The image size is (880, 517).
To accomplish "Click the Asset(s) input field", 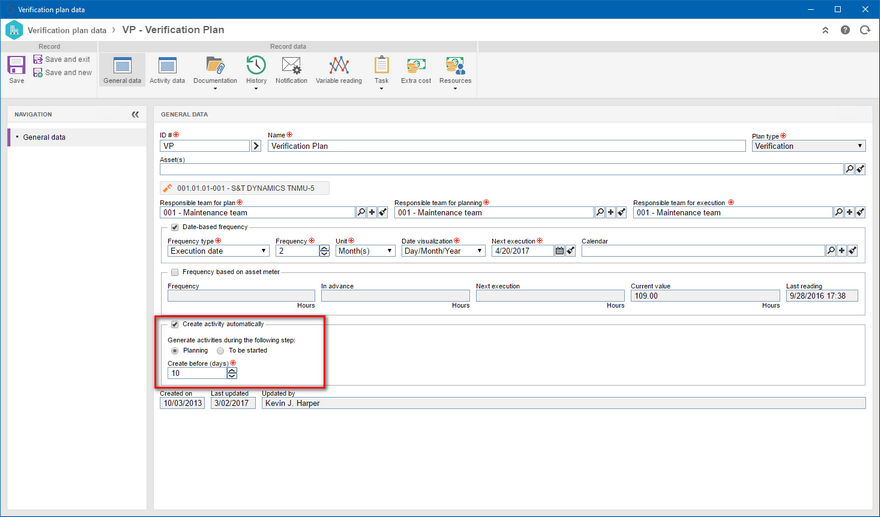I will click(502, 169).
